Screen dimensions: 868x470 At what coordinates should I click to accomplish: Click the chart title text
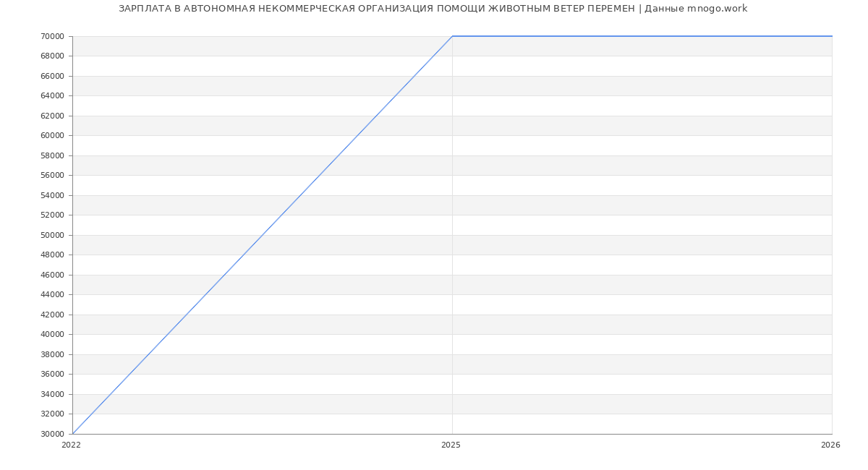click(x=433, y=9)
